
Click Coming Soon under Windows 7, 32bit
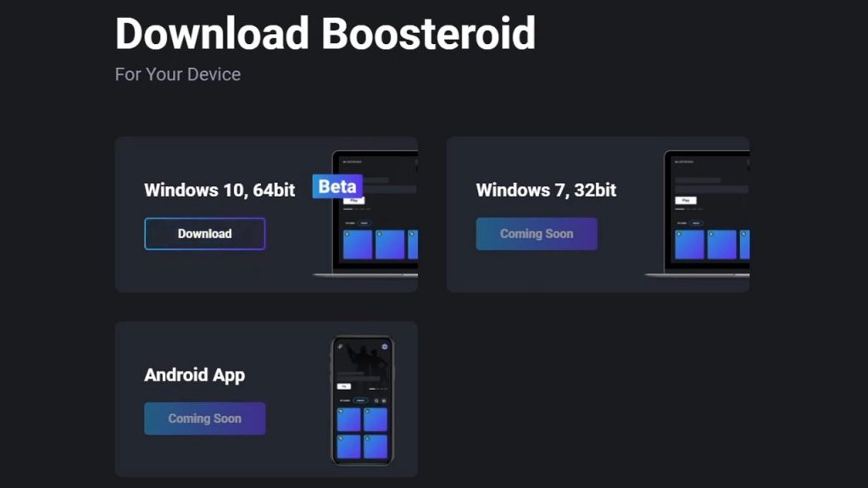[537, 234]
